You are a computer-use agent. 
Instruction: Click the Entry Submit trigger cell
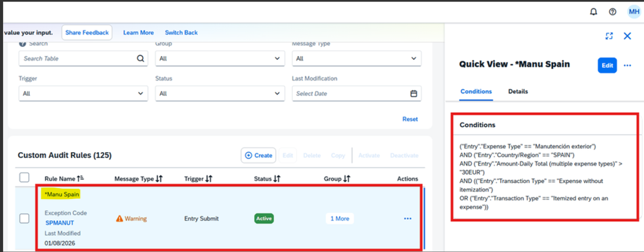pyautogui.click(x=201, y=218)
